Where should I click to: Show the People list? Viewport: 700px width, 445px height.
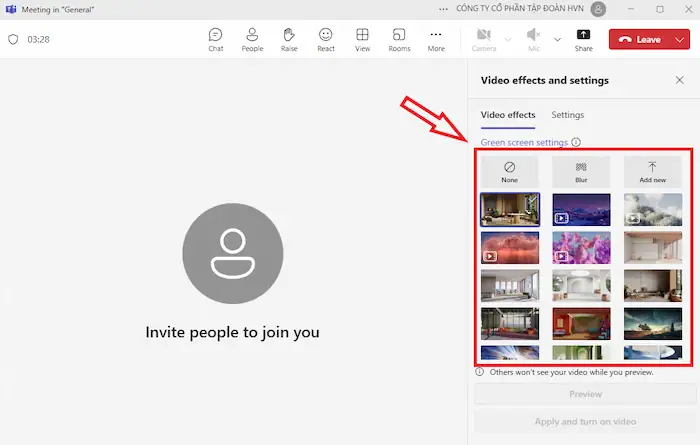(252, 39)
